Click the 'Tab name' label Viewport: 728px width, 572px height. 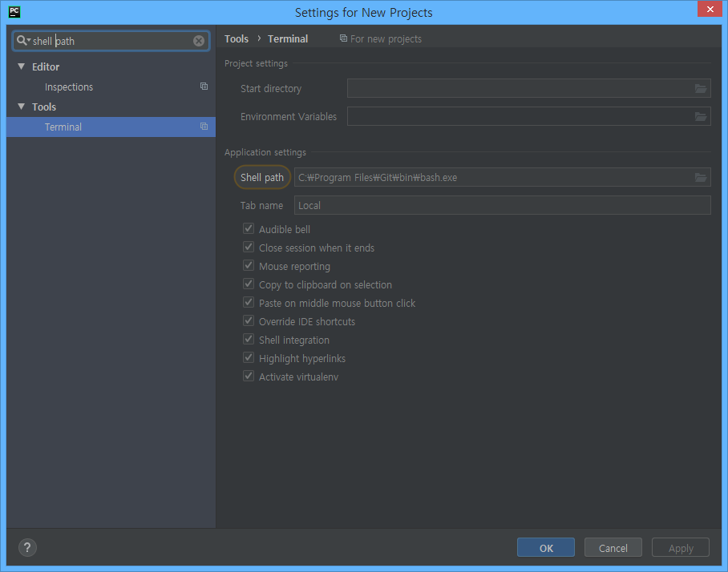tap(261, 206)
